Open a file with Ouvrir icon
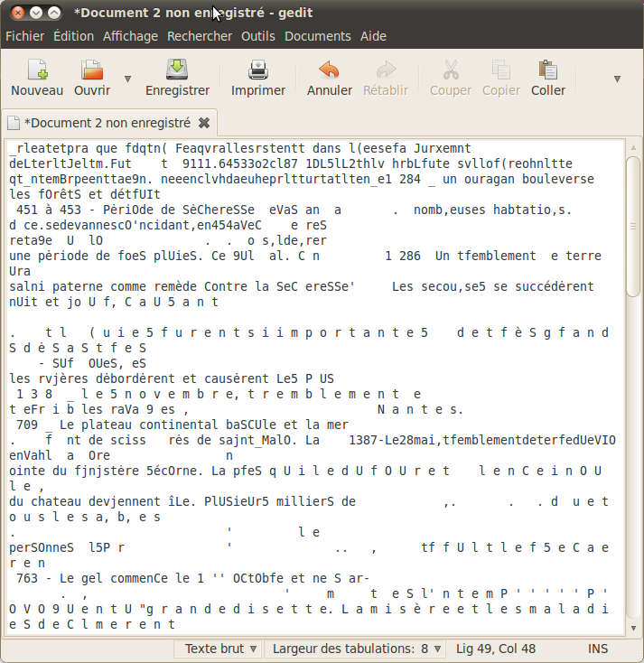644x663 pixels. point(92,70)
